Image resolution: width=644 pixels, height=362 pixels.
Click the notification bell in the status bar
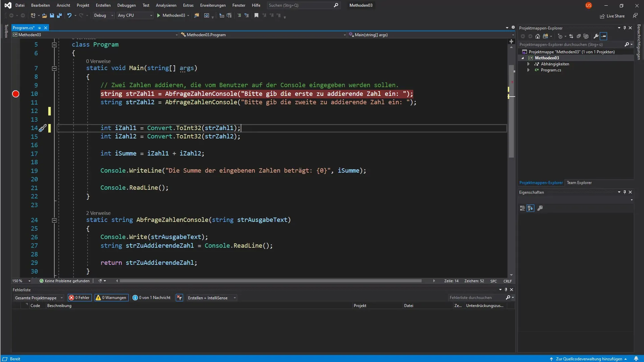tap(636, 359)
